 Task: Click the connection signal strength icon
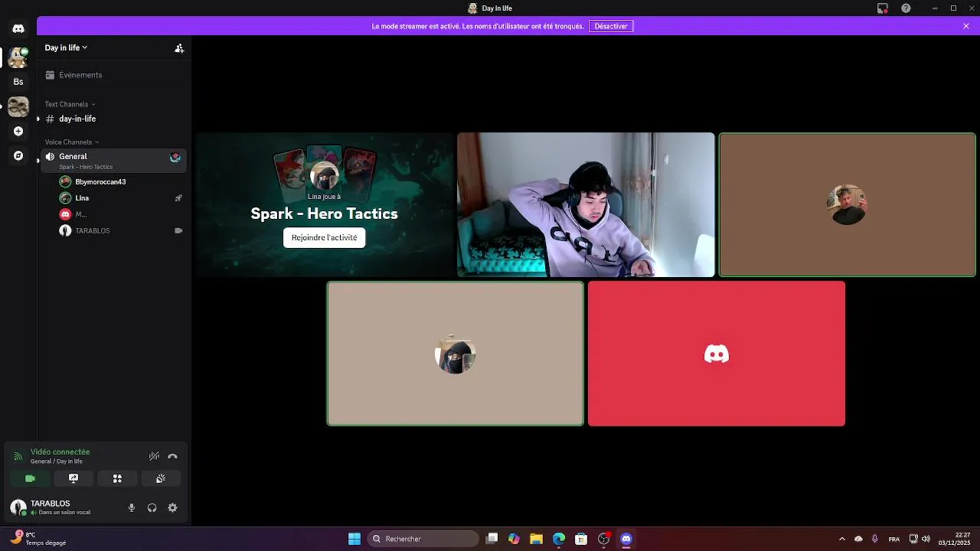(x=18, y=456)
